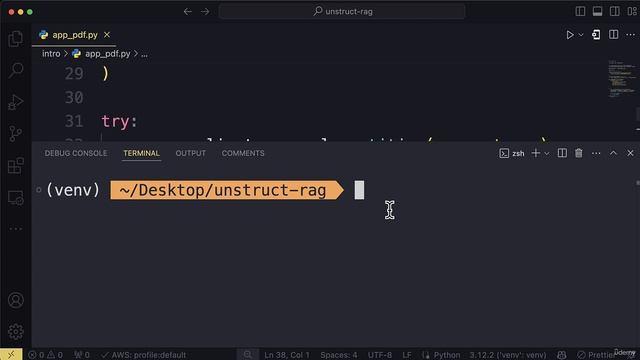Split the terminal pane

click(x=562, y=153)
